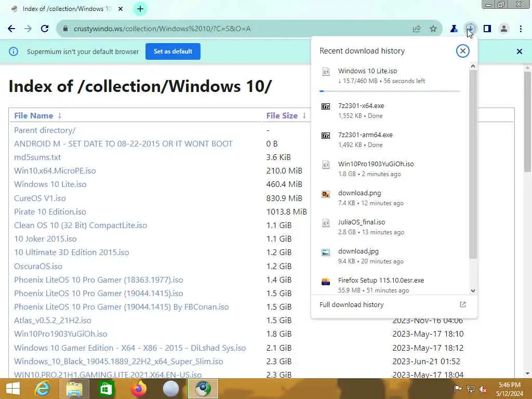Open a new browser tab
Screen dimensions: 532x399
click(140, 9)
